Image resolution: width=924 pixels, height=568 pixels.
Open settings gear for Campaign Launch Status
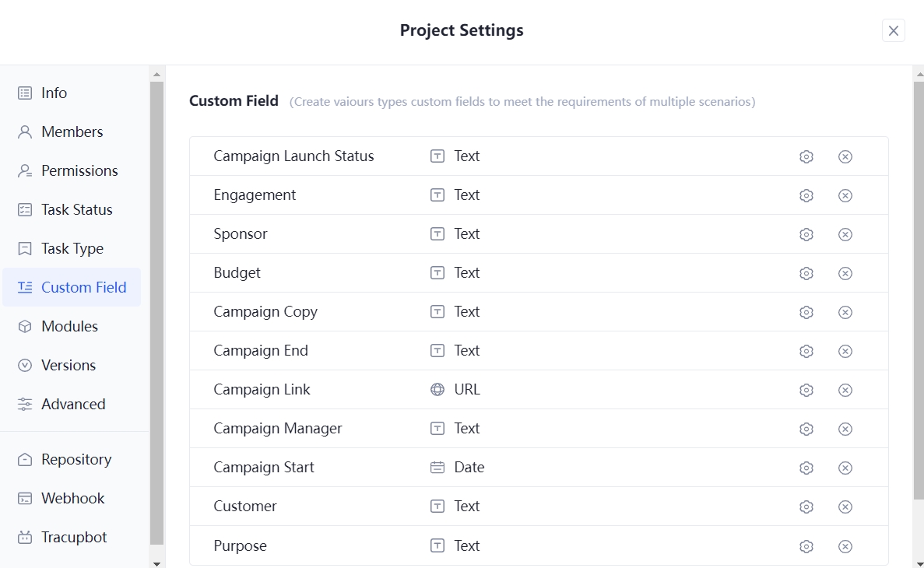[806, 156]
